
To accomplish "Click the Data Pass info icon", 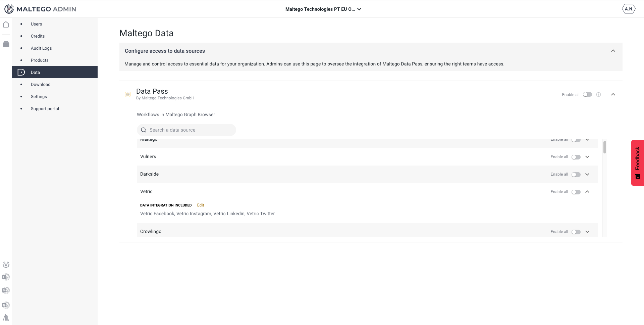I will (x=598, y=95).
